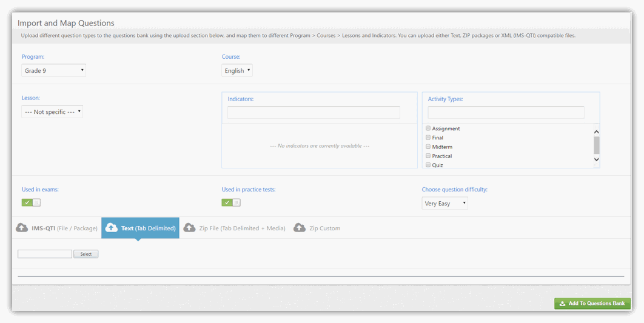644x323 pixels.
Task: Click the Zip Custom cloud upload icon
Action: 300,228
